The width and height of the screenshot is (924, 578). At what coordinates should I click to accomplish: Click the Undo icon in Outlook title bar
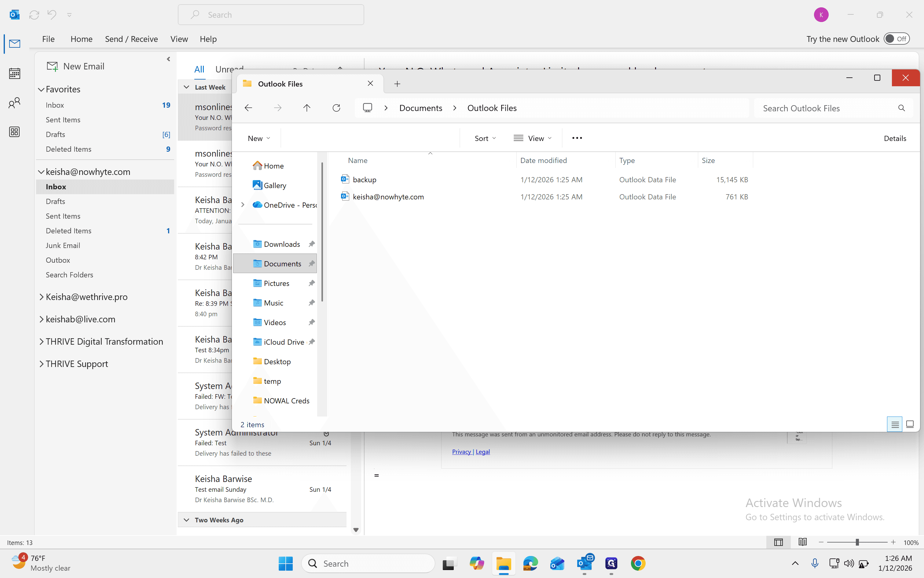click(52, 15)
